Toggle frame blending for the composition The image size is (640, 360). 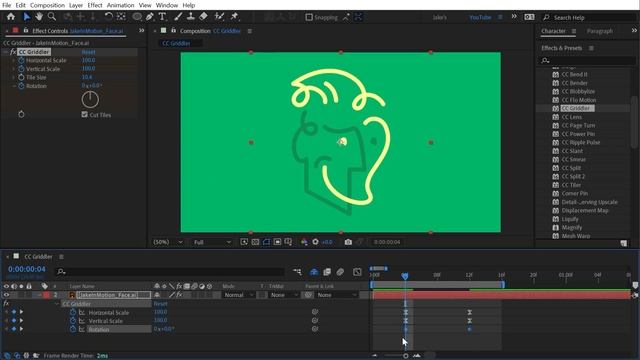pyautogui.click(x=327, y=271)
